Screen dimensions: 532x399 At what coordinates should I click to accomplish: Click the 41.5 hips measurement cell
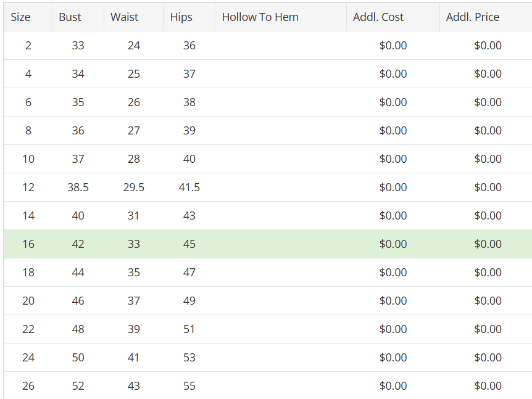pyautogui.click(x=189, y=187)
